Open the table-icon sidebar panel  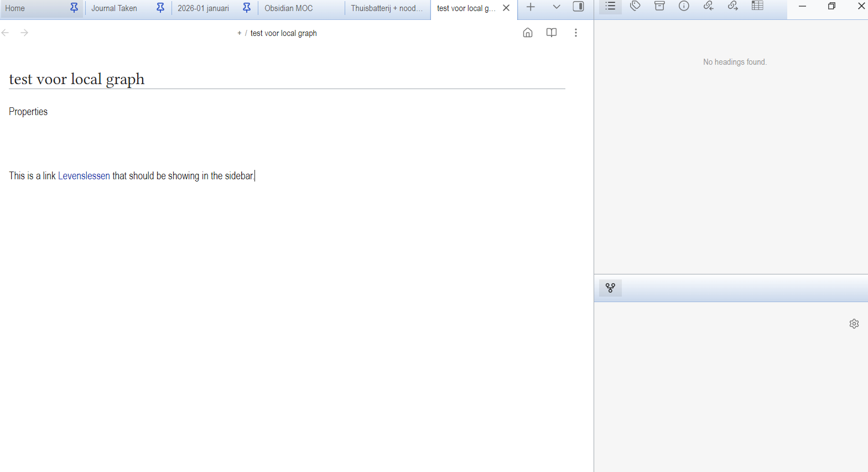pos(757,6)
